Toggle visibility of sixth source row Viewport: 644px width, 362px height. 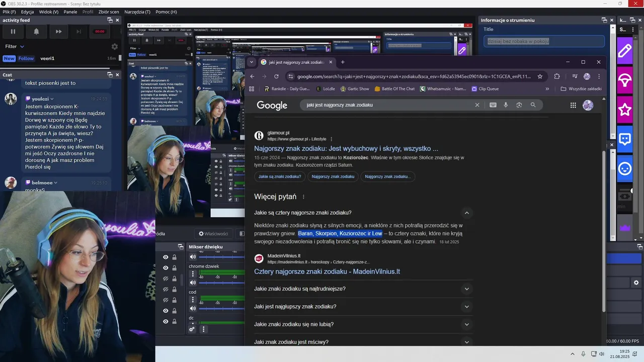coord(166,311)
